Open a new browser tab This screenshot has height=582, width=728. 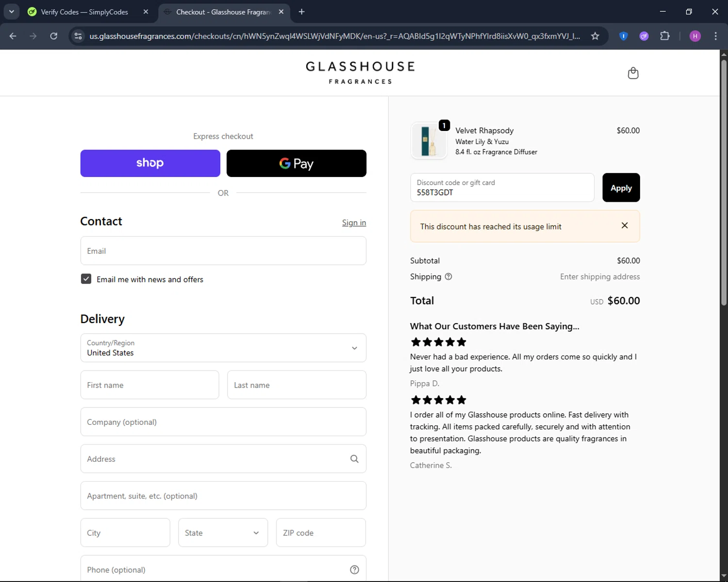[301, 12]
